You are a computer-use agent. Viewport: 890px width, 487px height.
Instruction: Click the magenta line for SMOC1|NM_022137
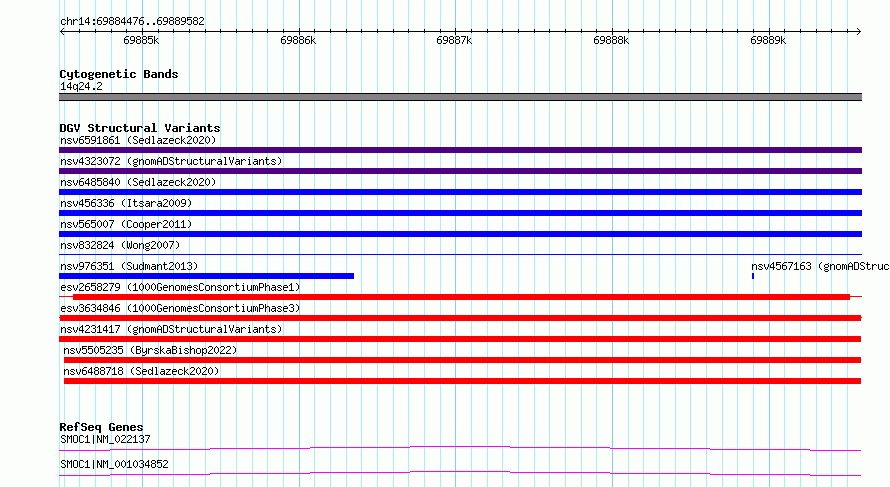pyautogui.click(x=460, y=448)
